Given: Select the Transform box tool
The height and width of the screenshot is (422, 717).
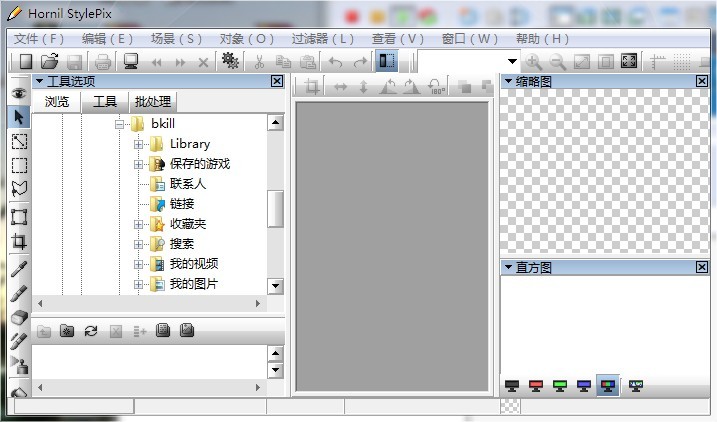Looking at the screenshot, I should click(x=19, y=217).
